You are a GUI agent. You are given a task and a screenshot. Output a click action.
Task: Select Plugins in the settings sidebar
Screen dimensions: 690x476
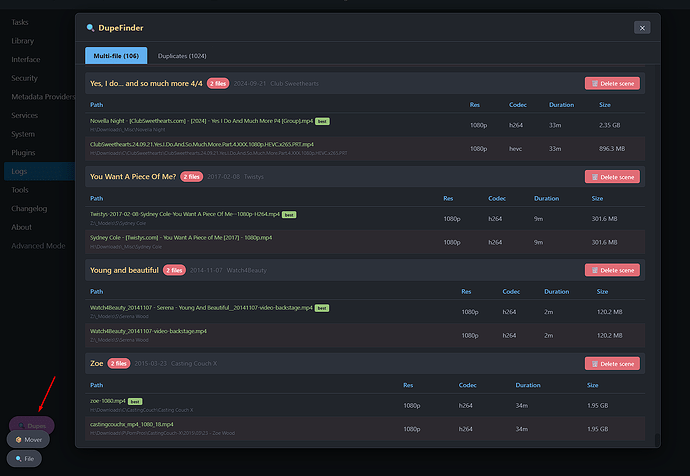[x=23, y=153]
